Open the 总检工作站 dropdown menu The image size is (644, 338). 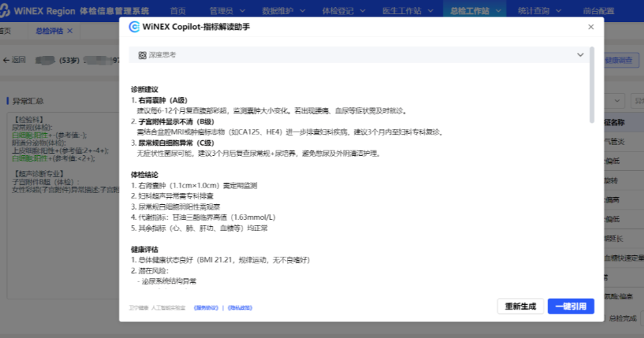(x=475, y=11)
